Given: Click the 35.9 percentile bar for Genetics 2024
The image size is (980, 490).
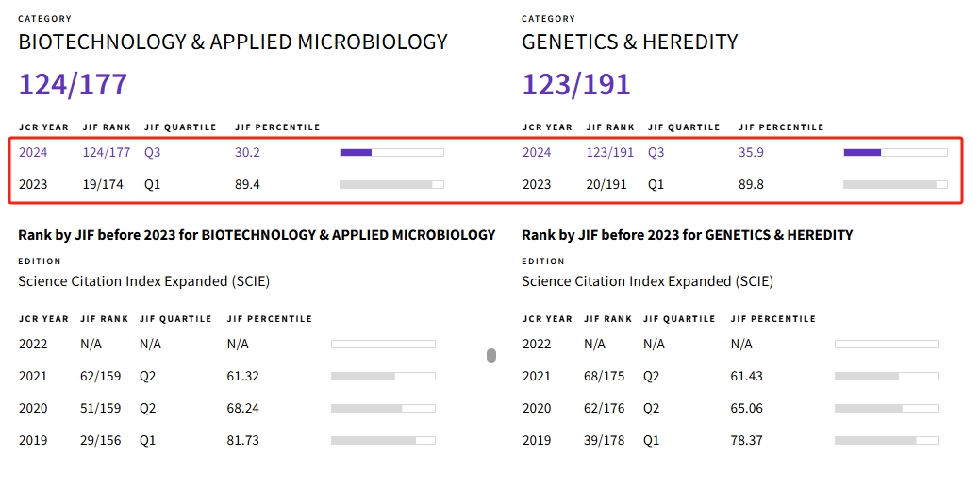Looking at the screenshot, I should point(895,152).
